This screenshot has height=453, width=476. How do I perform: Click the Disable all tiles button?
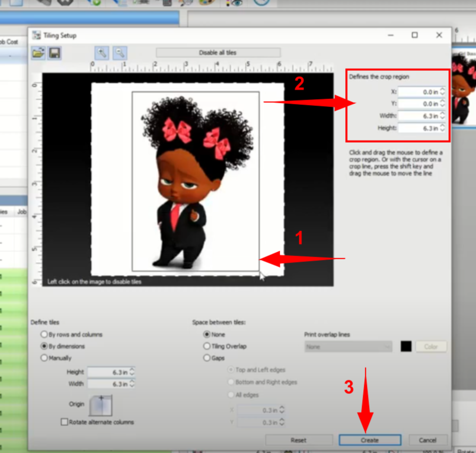pyautogui.click(x=218, y=53)
